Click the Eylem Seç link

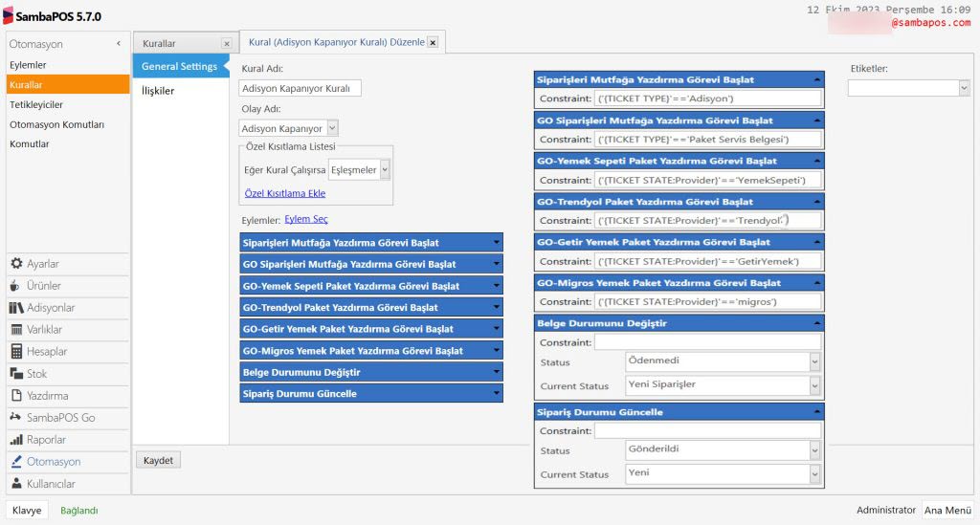tap(306, 219)
